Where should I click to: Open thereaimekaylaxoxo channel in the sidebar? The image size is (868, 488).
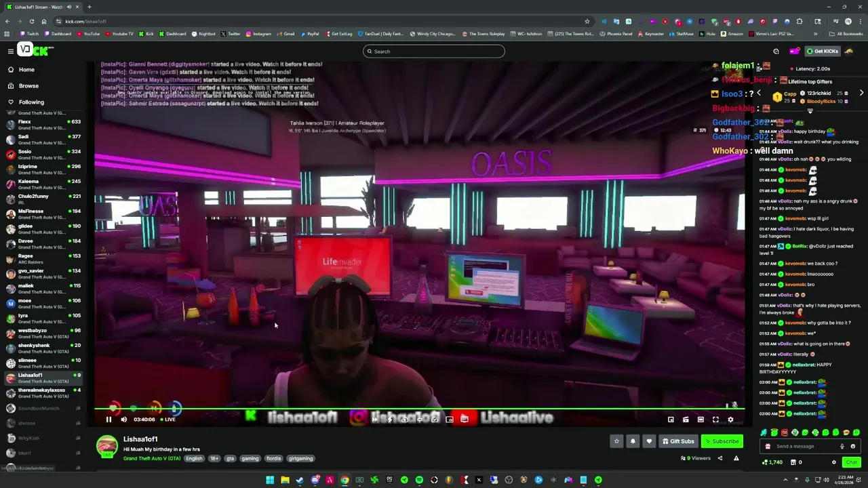(x=43, y=393)
